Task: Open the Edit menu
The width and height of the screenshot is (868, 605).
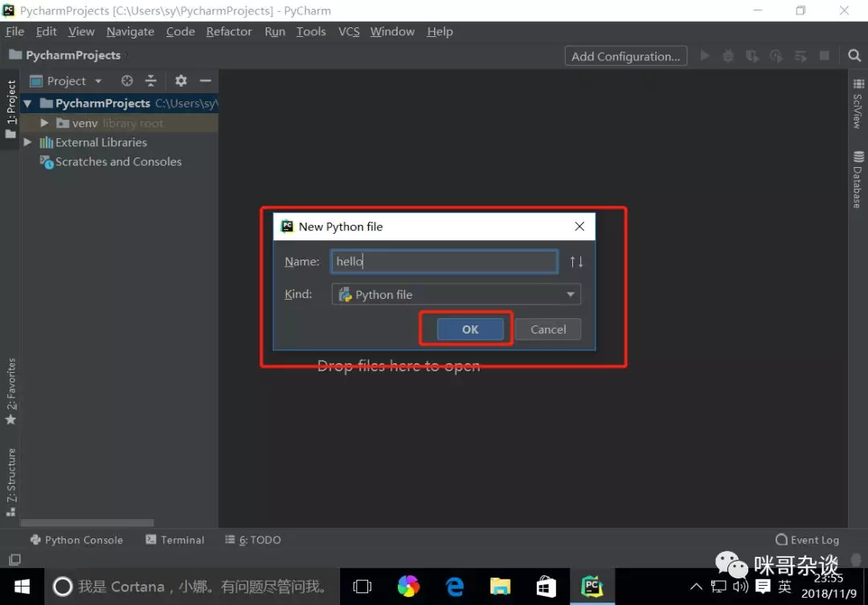Action: [x=46, y=31]
